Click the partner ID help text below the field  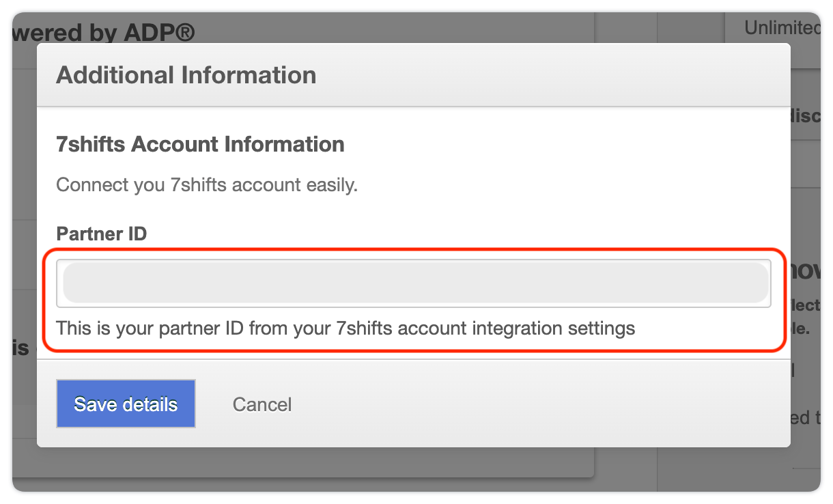[345, 328]
